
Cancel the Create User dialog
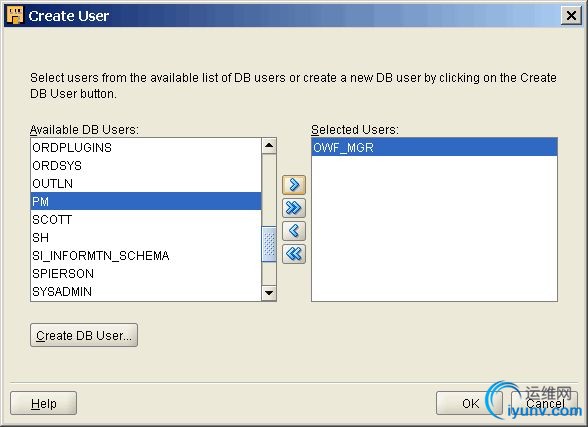point(545,403)
